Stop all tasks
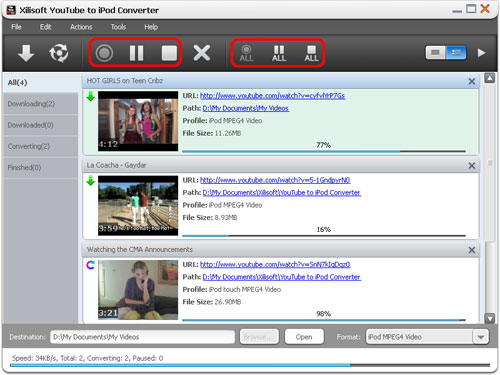Image resolution: width=500 pixels, height=375 pixels. coord(311,53)
